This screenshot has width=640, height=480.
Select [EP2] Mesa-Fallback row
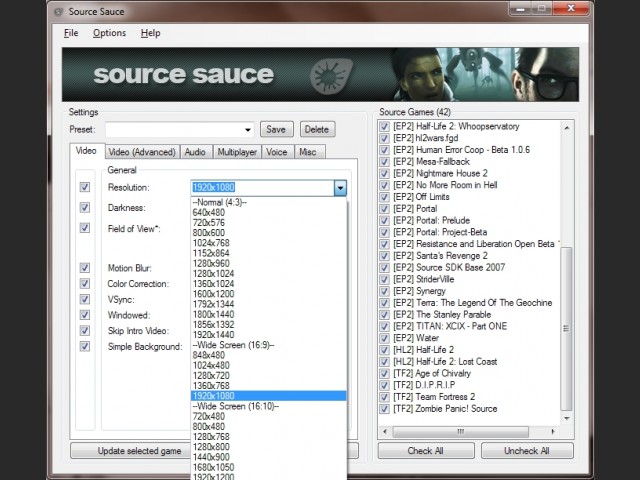pyautogui.click(x=431, y=162)
